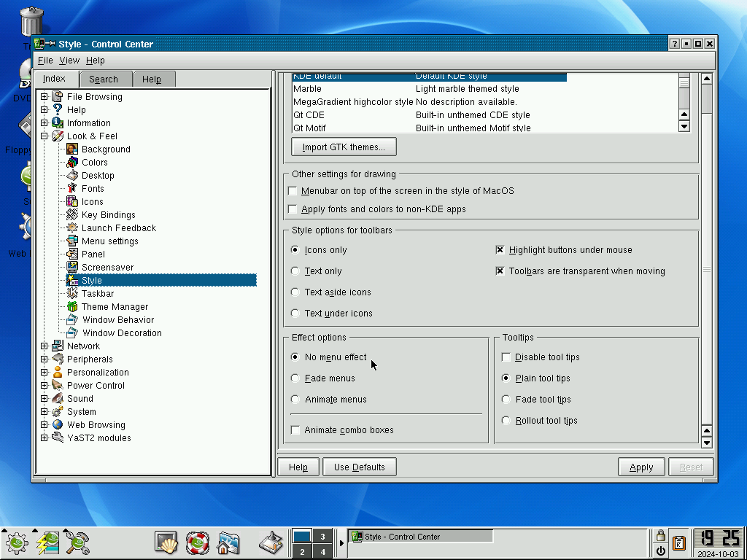747x560 pixels.
Task: Open the Launch Feedback icon
Action: coord(72,228)
